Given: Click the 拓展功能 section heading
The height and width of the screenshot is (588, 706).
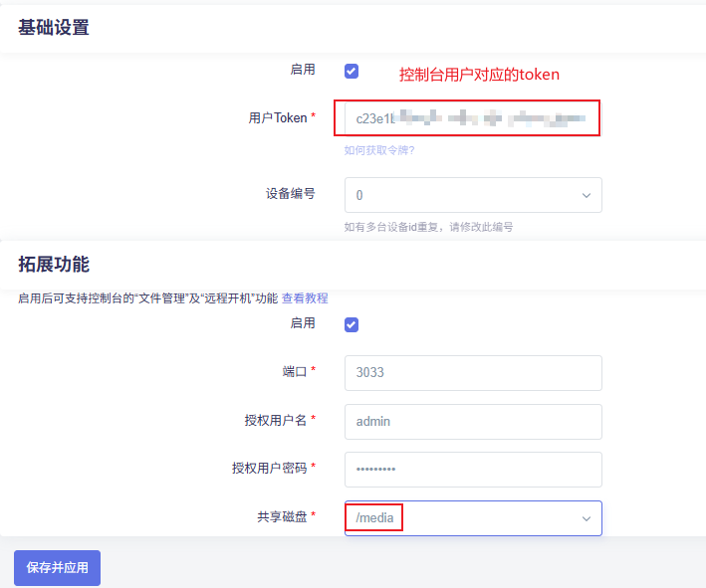Looking at the screenshot, I should [x=54, y=265].
